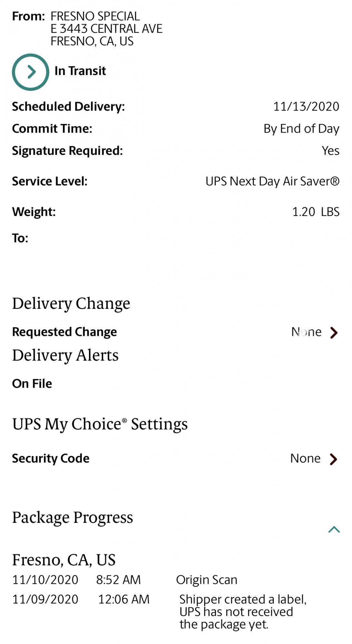Select the Origin Scan progress entry
The height and width of the screenshot is (644, 352).
207,580
